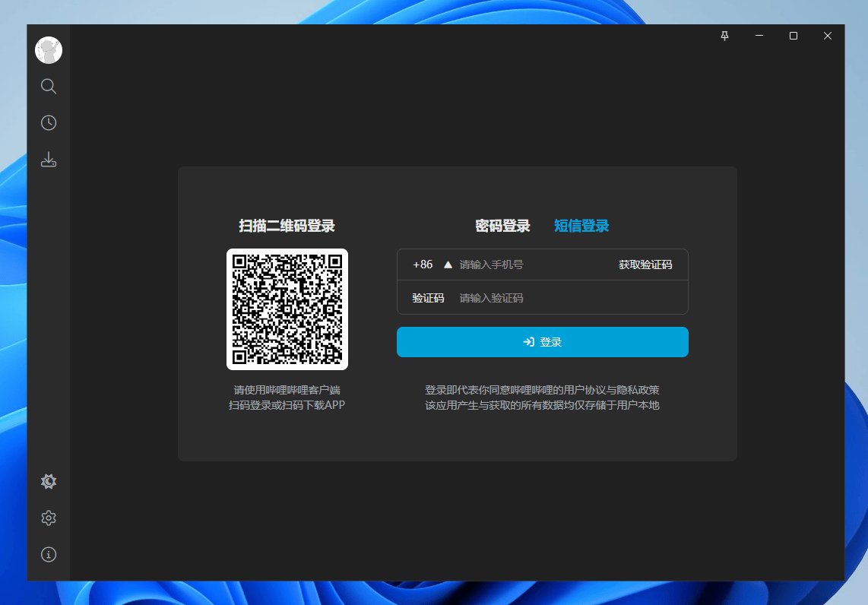
Task: Open the downloads page from the sidebar
Action: click(x=49, y=160)
